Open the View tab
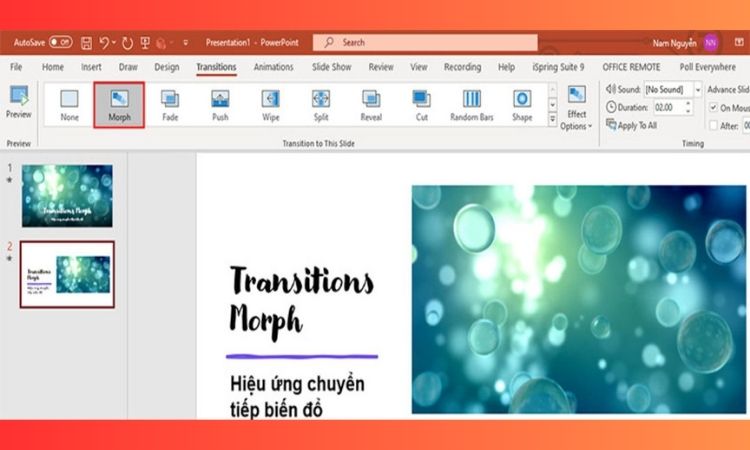750x450 pixels. 419,67
